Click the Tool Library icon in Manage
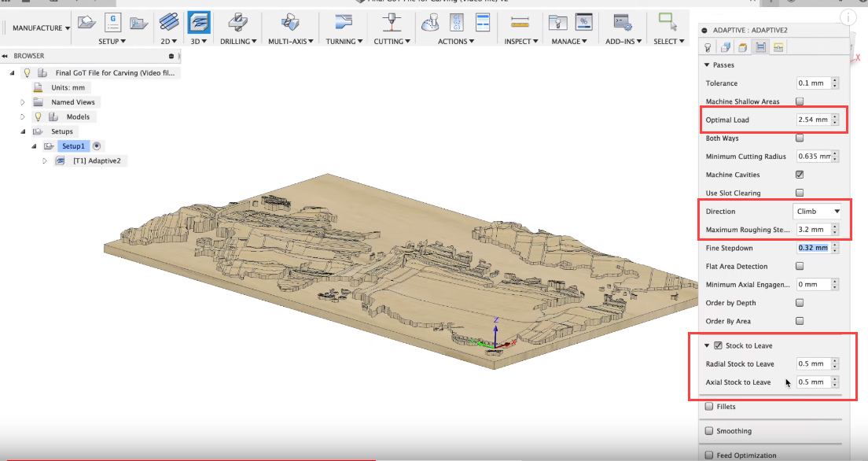Image resolution: width=868 pixels, height=461 pixels. point(557,22)
